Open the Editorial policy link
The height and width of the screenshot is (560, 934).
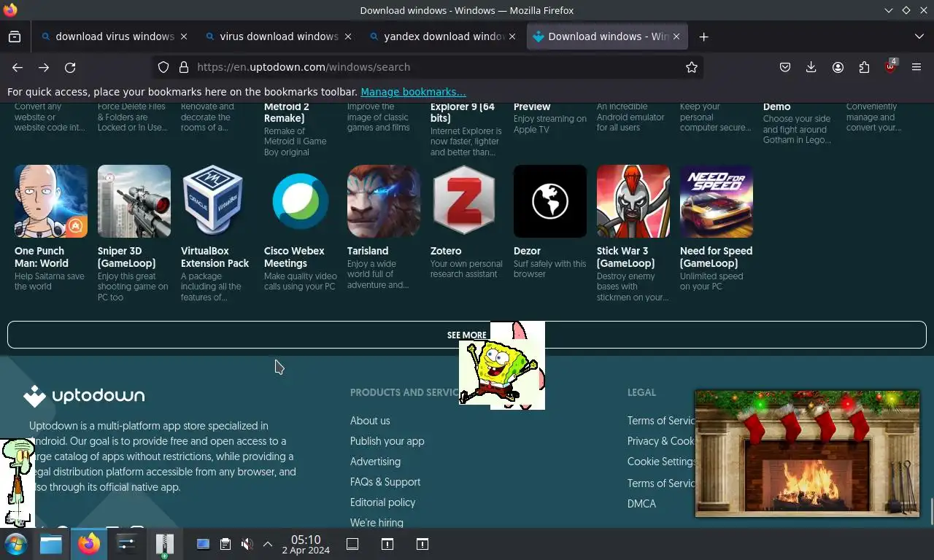point(382,502)
